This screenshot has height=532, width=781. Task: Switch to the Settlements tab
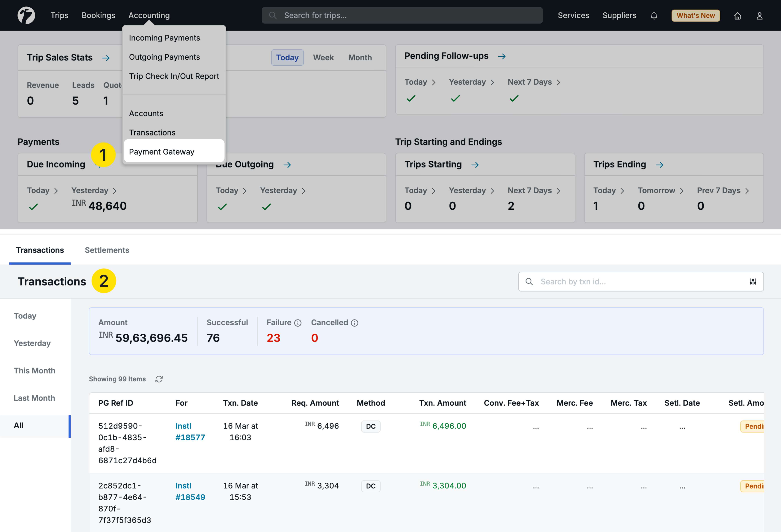coord(107,250)
